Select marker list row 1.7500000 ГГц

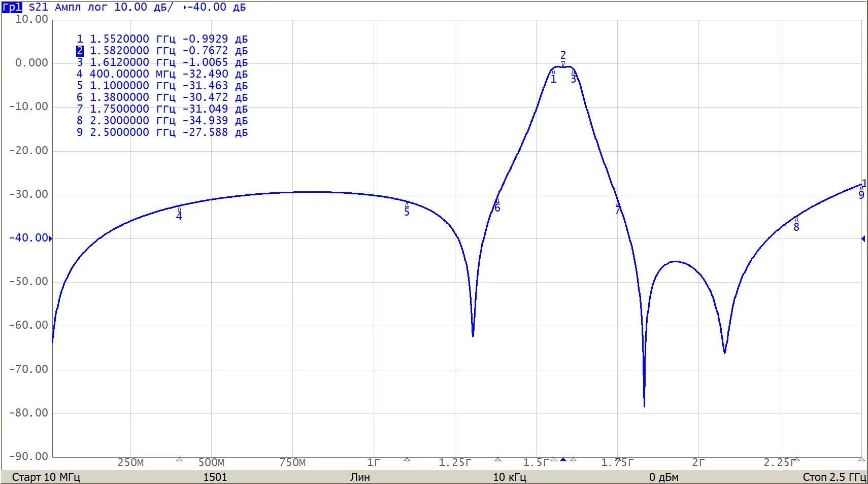(162, 109)
